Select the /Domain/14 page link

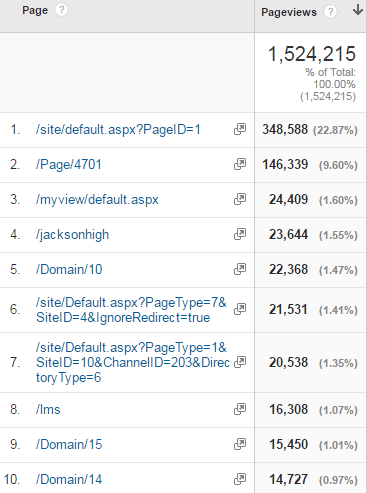pos(69,479)
